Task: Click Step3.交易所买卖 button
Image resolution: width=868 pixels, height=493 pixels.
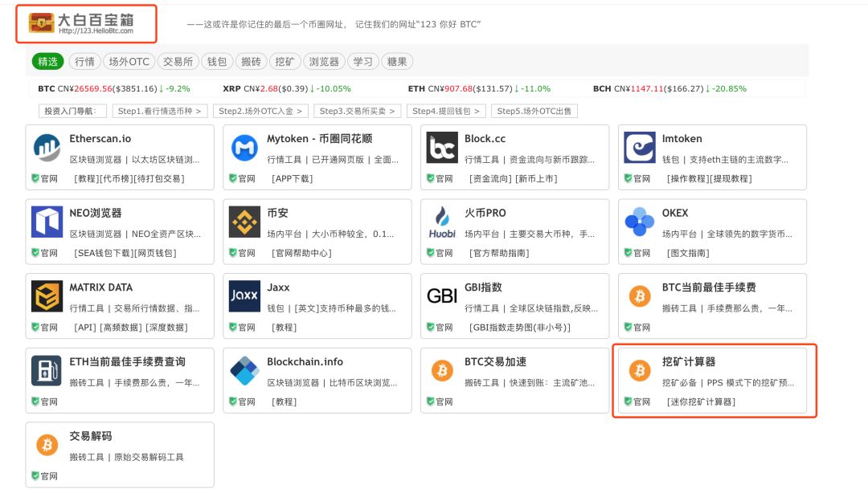Action: click(x=357, y=112)
